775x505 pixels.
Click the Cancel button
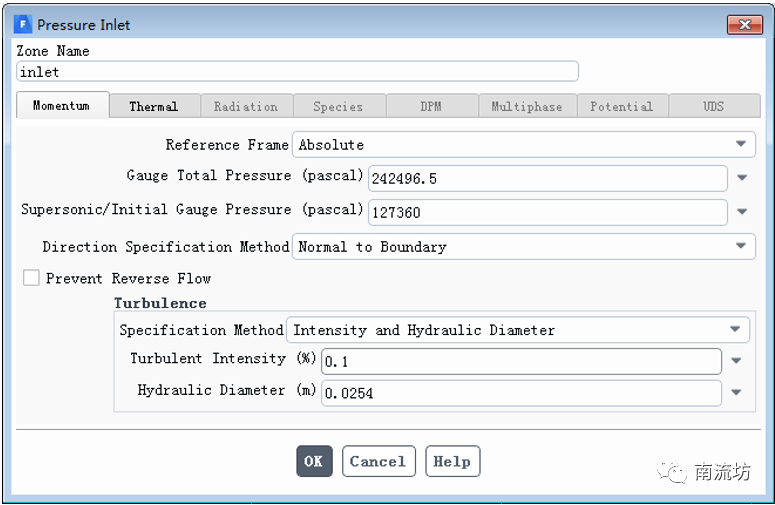click(379, 461)
